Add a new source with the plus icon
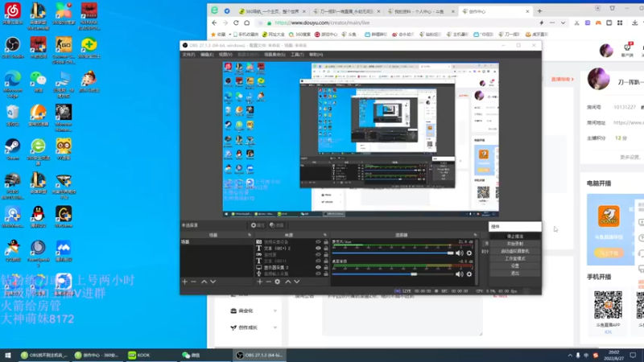Viewport: 644px width, 362px height. pyautogui.click(x=259, y=282)
